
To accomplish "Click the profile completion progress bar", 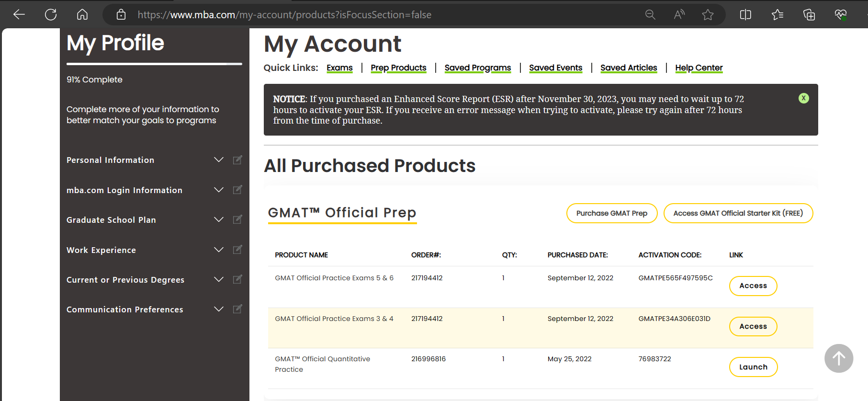I will tap(154, 64).
